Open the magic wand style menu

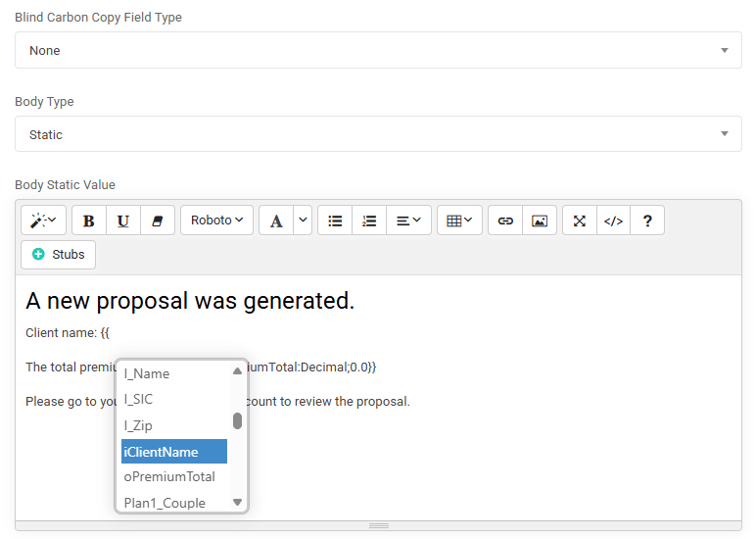[43, 220]
